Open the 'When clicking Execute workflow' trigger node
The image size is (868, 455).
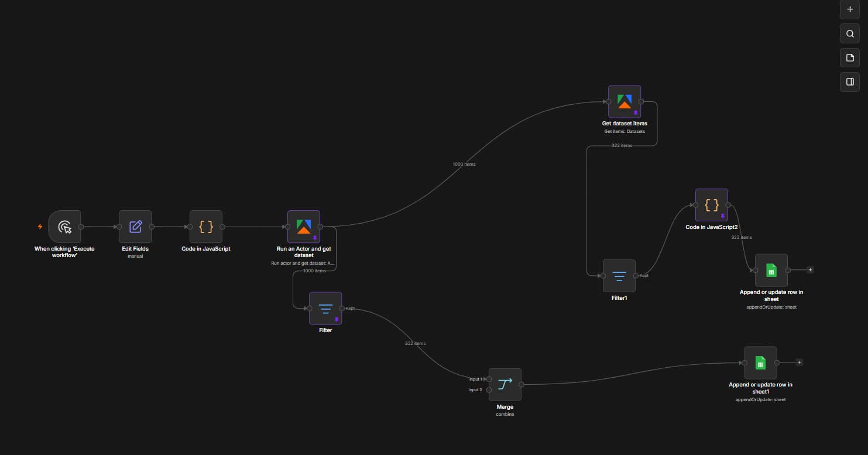tap(64, 227)
